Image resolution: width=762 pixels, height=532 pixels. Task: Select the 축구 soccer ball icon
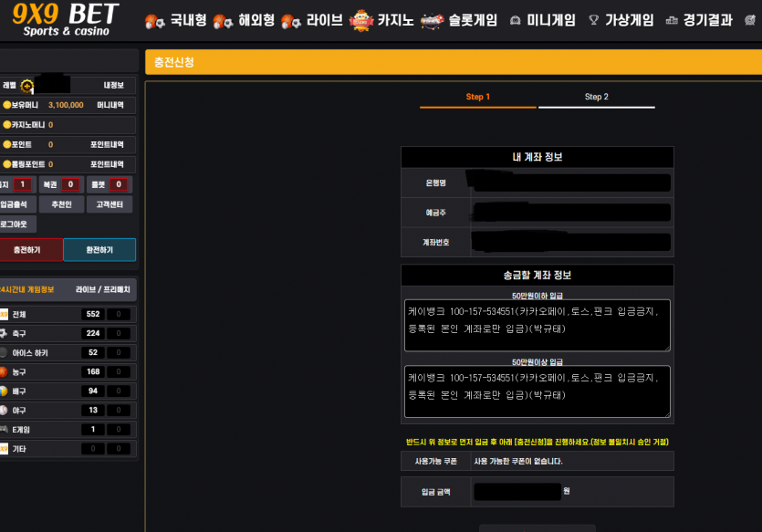(x=3, y=333)
